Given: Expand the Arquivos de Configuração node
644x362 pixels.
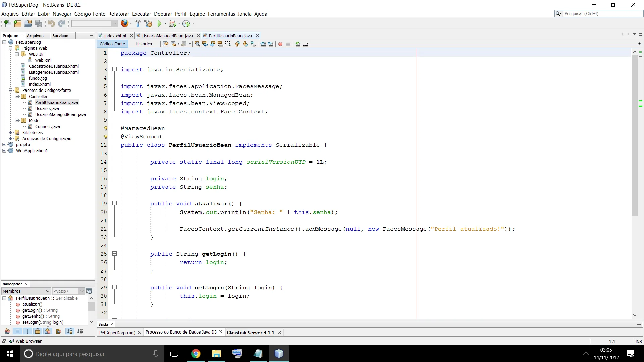Looking at the screenshot, I should point(11,139).
